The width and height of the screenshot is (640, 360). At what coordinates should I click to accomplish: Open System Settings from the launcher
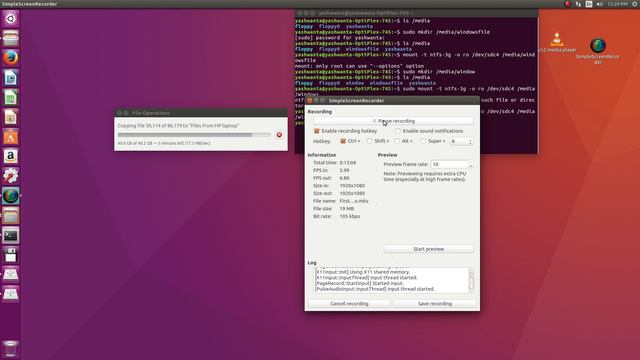pyautogui.click(x=11, y=176)
